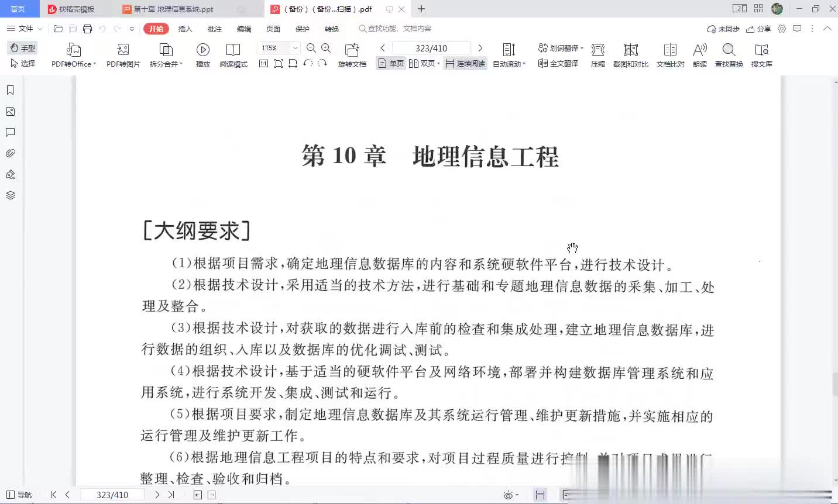Open the PDF转图片 tool
The height and width of the screenshot is (504, 838).
(123, 50)
